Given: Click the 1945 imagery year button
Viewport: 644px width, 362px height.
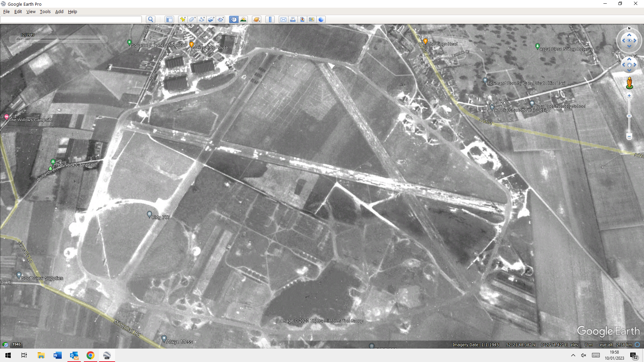Looking at the screenshot, I should point(16,344).
